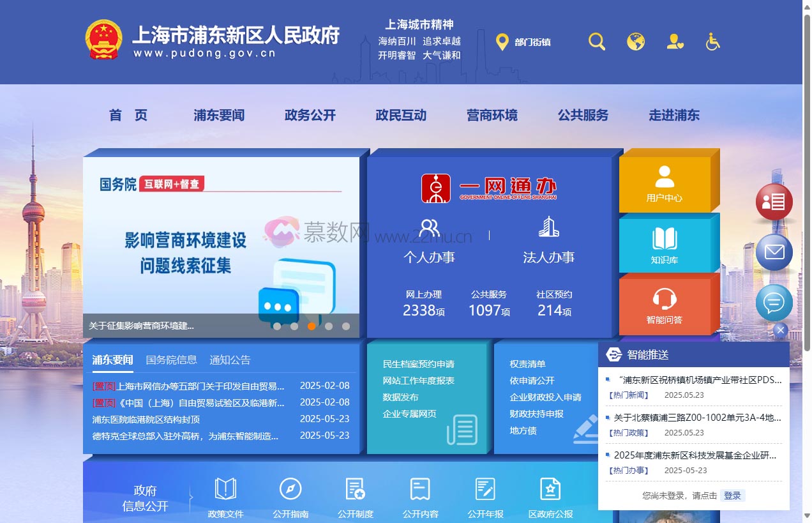Open the site search magnifier icon
The image size is (812, 523).
click(x=596, y=41)
